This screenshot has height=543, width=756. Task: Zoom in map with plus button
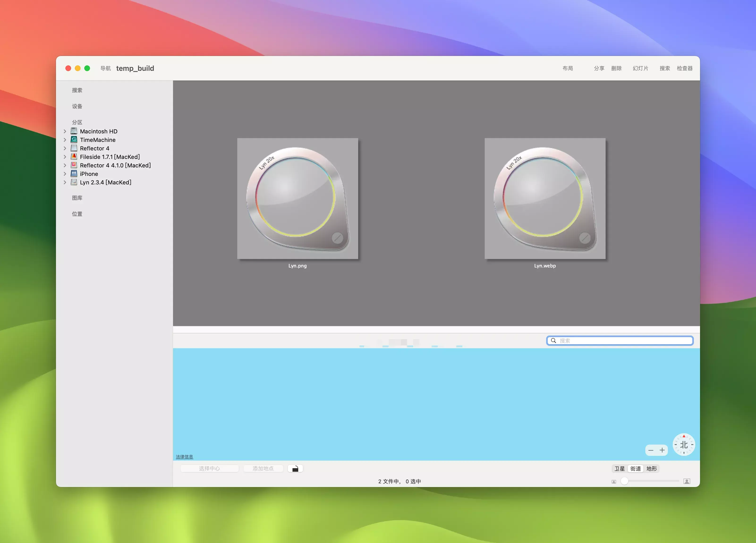(x=662, y=450)
